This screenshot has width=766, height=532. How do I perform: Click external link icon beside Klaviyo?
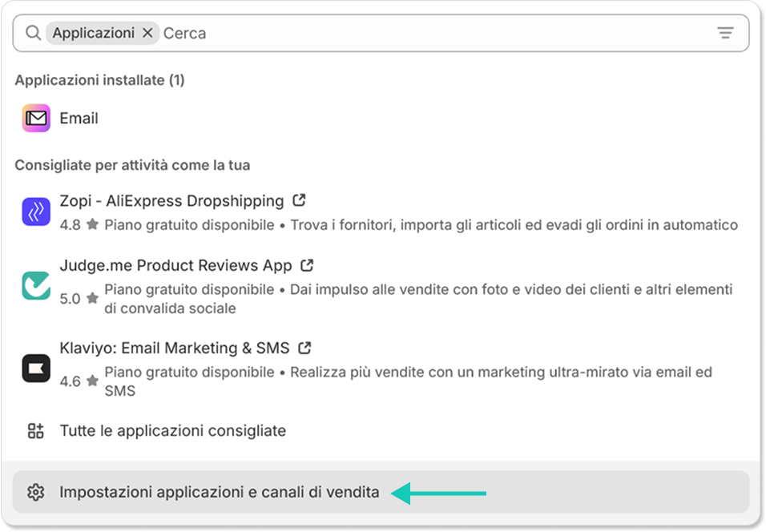pyautogui.click(x=304, y=348)
